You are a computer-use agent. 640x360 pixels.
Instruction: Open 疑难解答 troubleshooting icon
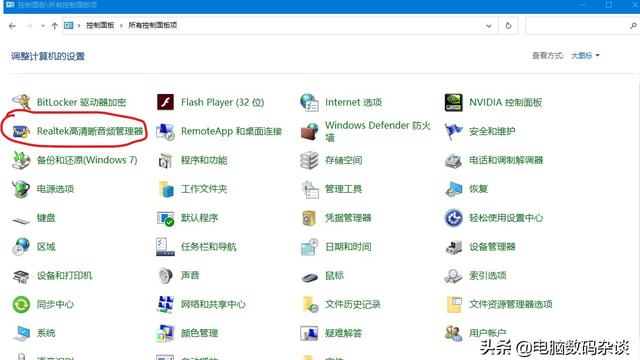point(309,333)
